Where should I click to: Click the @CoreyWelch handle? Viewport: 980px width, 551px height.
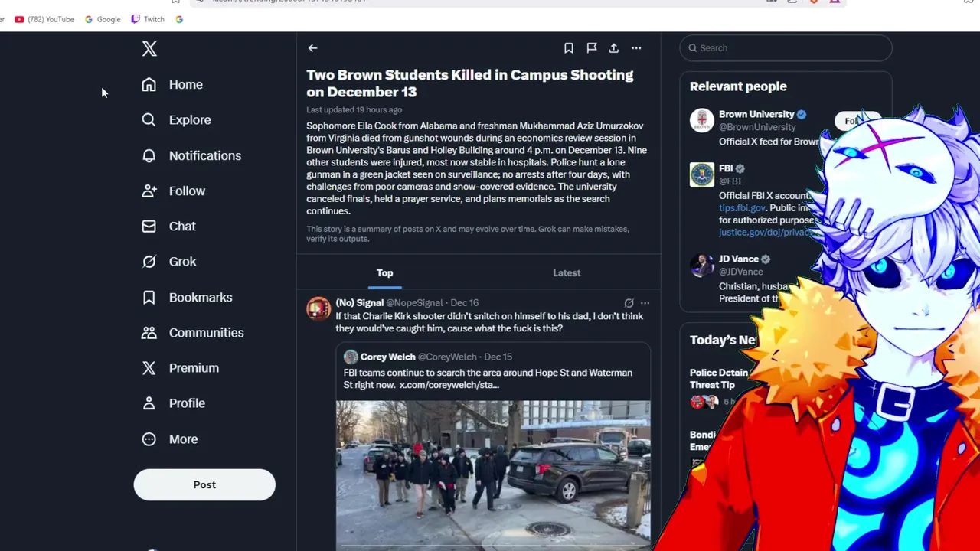pyautogui.click(x=447, y=357)
